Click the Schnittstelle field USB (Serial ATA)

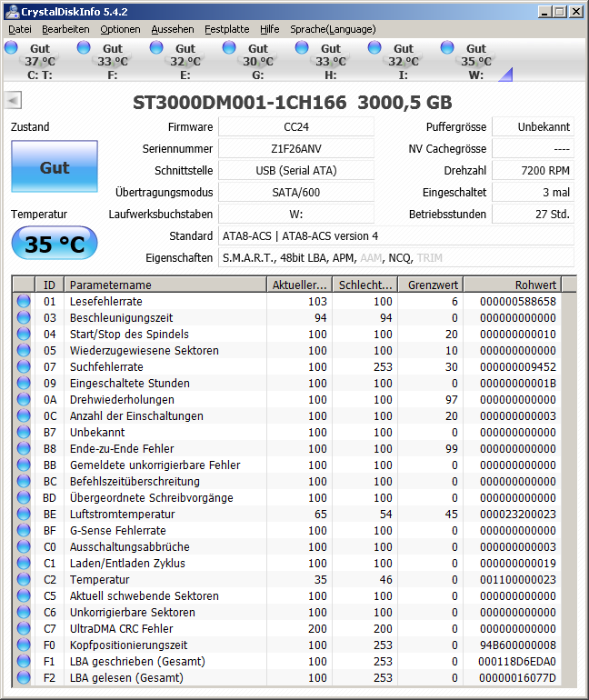[296, 171]
